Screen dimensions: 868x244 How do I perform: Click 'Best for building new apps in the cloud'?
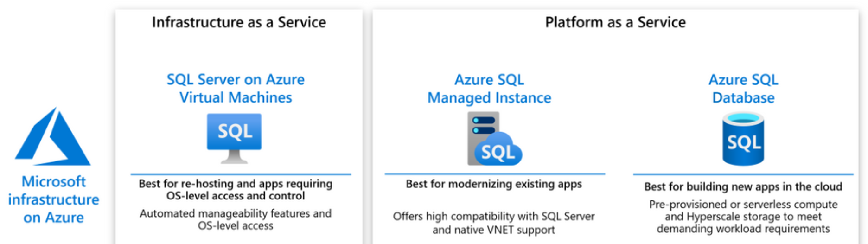(743, 186)
